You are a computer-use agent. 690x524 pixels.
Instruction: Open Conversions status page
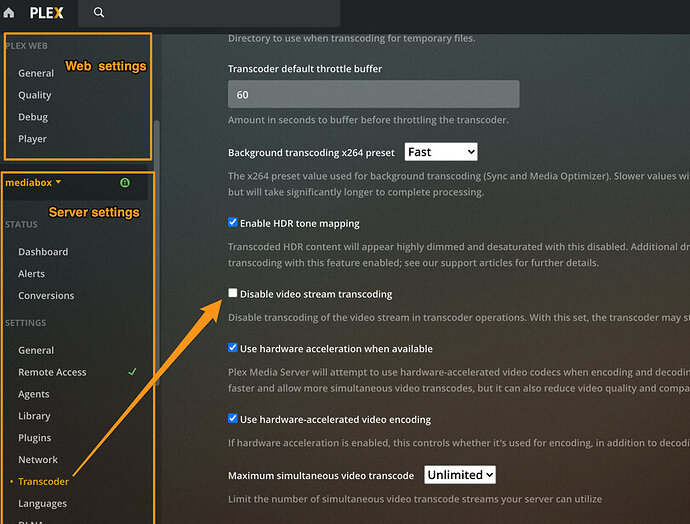[46, 296]
